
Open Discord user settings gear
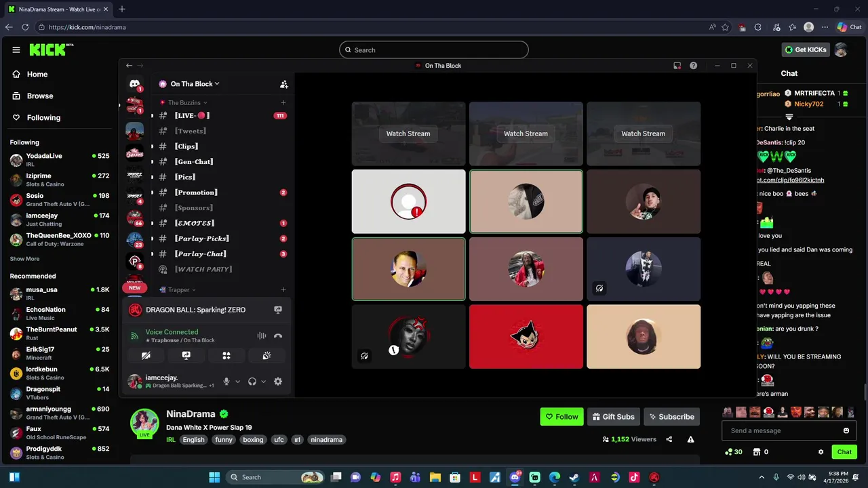pos(278,382)
